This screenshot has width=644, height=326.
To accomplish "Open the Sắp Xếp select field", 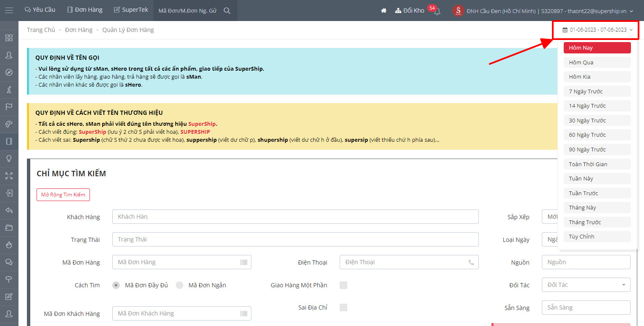I will tap(550, 217).
